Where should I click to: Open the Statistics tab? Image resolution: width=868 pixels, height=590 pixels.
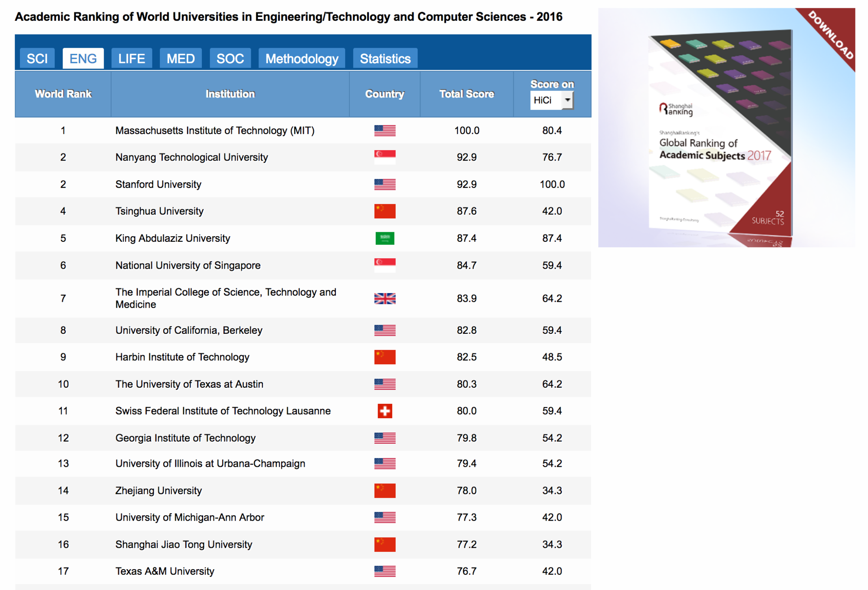[x=385, y=59]
